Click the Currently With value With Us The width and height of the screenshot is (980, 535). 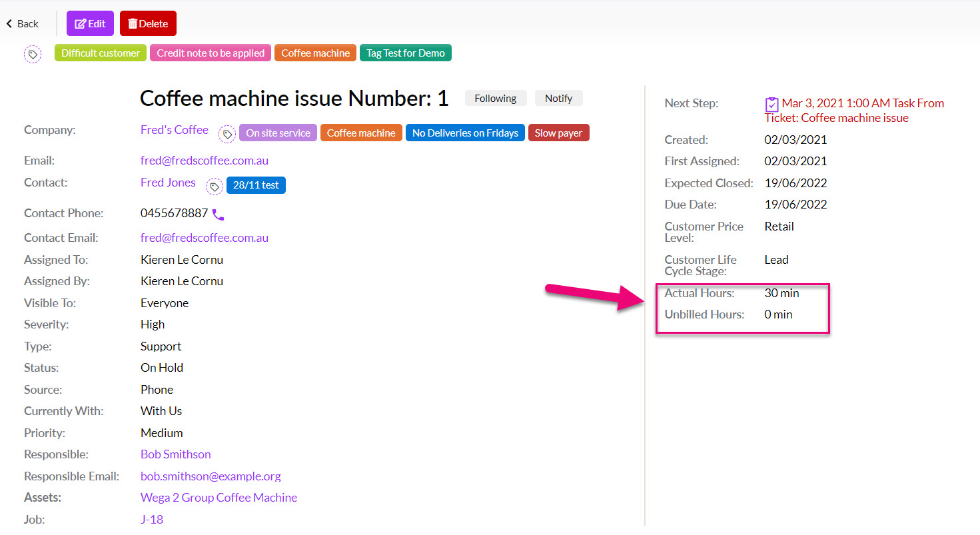[x=161, y=411]
